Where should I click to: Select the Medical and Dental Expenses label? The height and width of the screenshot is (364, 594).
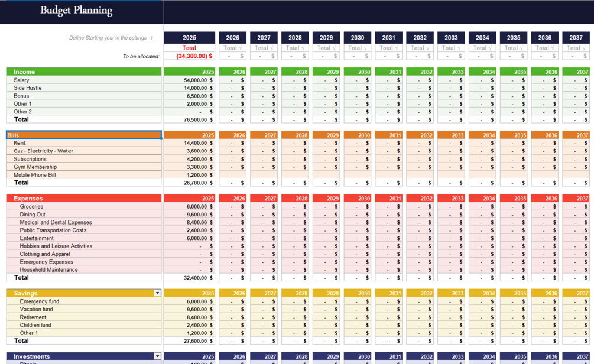point(56,222)
